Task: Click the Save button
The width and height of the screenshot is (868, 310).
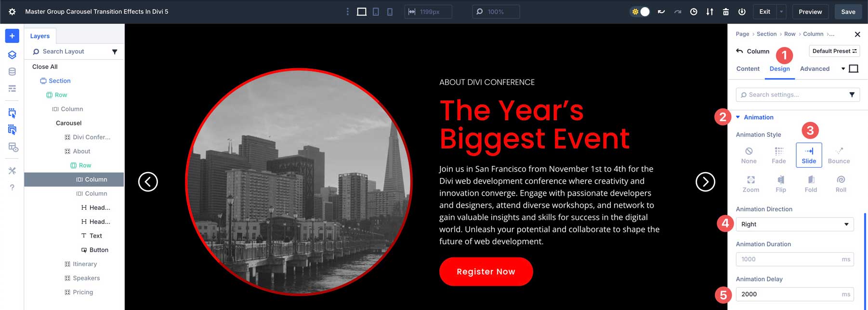Action: tap(848, 12)
